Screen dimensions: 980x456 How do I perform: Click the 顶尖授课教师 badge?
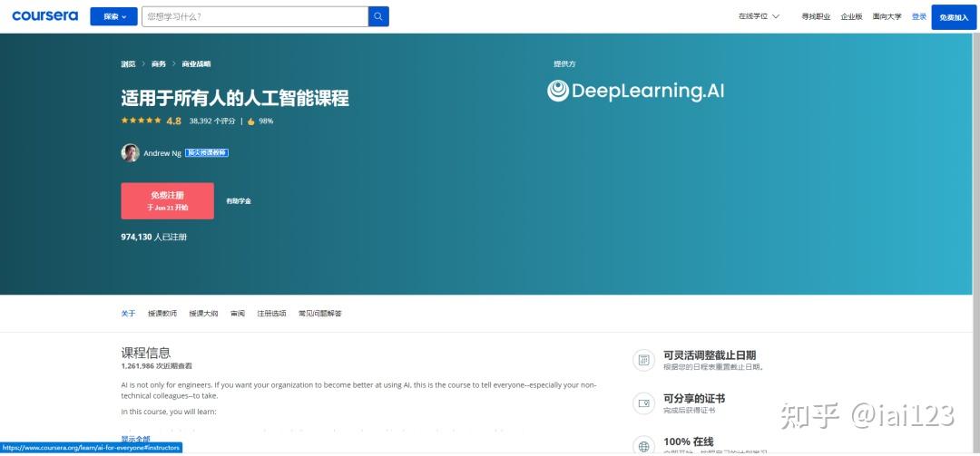click(x=207, y=153)
